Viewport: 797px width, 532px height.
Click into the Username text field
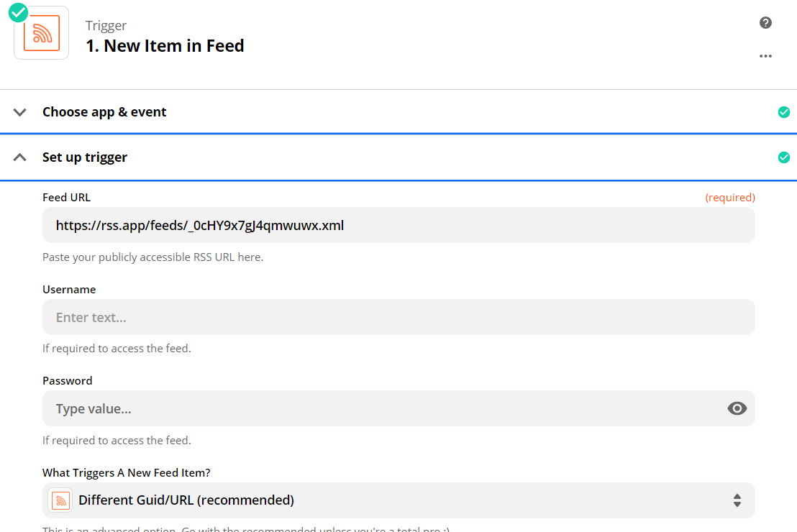(398, 318)
